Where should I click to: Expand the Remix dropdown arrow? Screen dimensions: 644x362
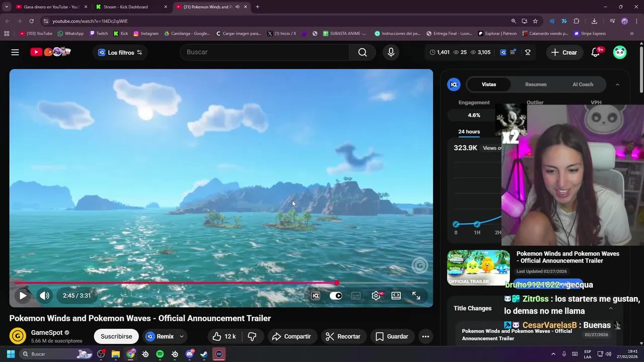tap(182, 336)
